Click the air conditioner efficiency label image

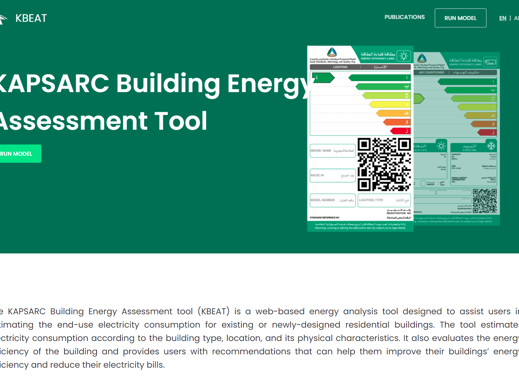tap(457, 138)
